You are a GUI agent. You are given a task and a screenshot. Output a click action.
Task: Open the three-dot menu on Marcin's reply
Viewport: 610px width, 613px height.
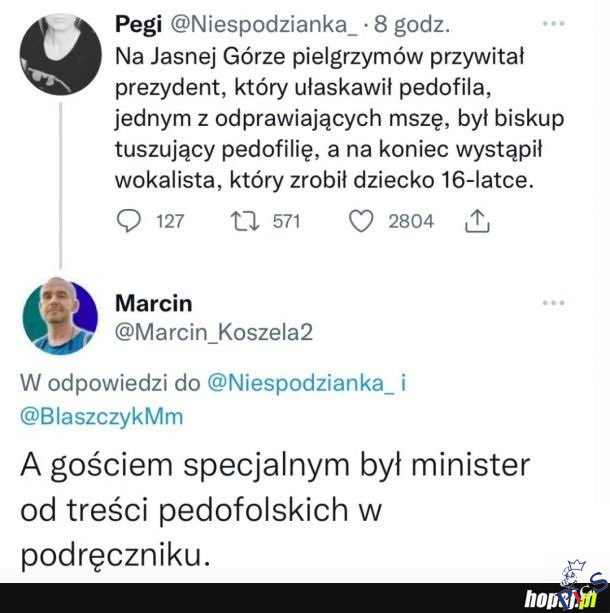552,302
